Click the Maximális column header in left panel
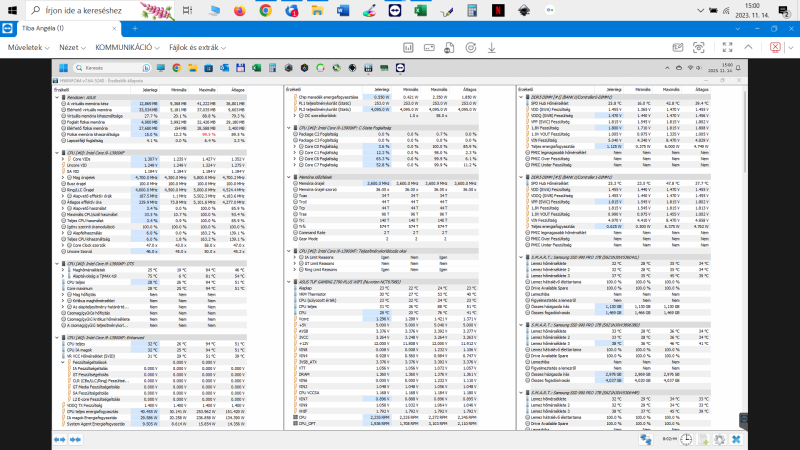The height and width of the screenshot is (450, 800). pyautogui.click(x=207, y=90)
